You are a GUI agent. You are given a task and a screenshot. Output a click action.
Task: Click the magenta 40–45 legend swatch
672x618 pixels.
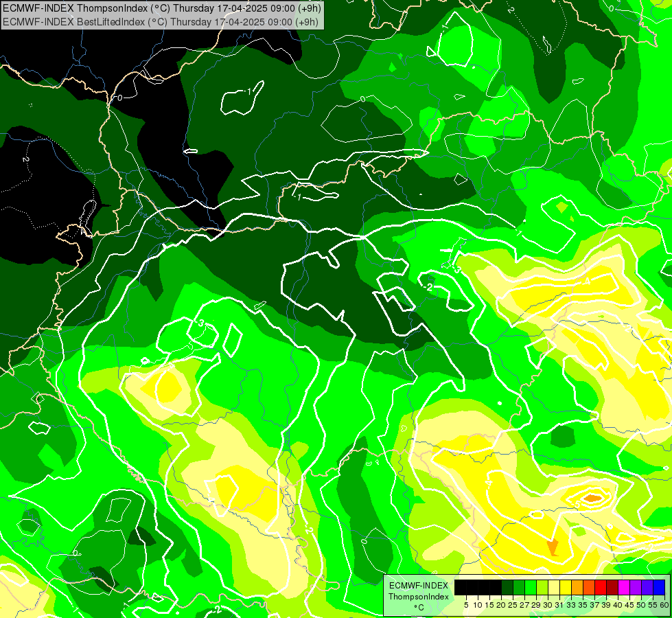pyautogui.click(x=624, y=587)
